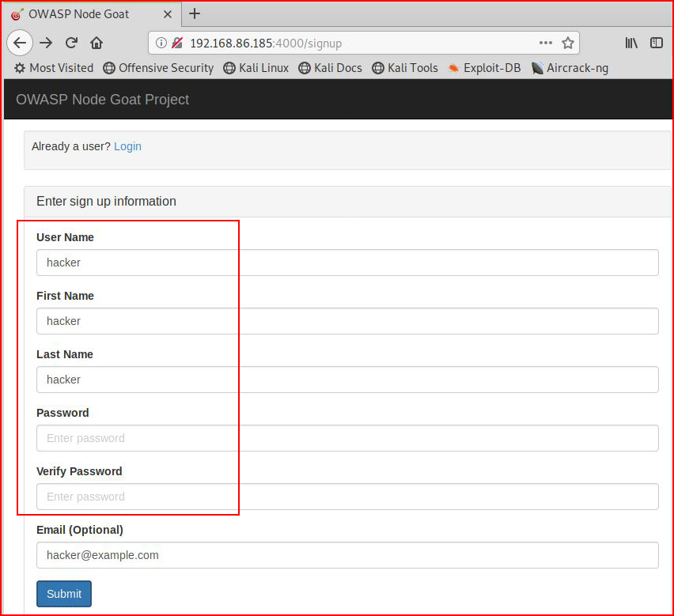Screen dimensions: 674x616
Task: Show site information icon in address bar
Action: coord(161,43)
